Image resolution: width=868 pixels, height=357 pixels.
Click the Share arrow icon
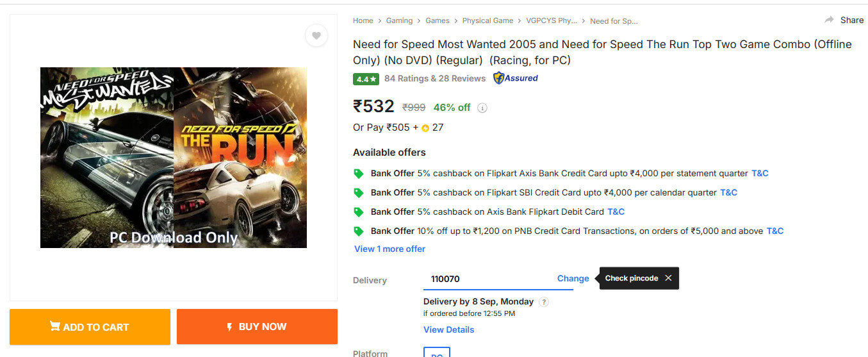click(x=830, y=20)
